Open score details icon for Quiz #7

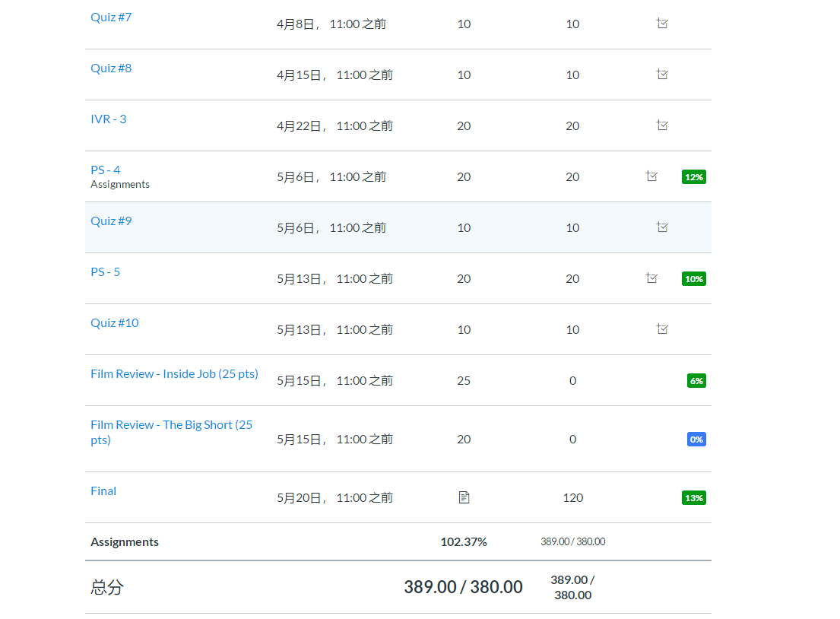[662, 24]
